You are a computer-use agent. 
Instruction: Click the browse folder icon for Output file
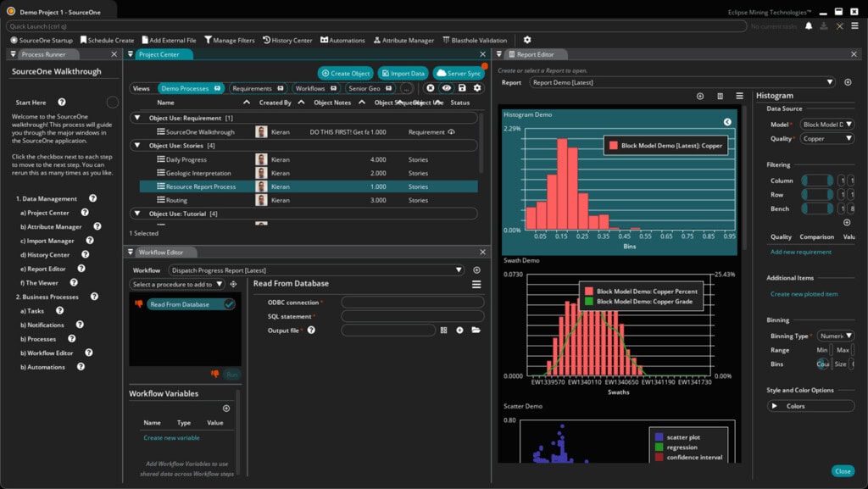[x=476, y=331]
